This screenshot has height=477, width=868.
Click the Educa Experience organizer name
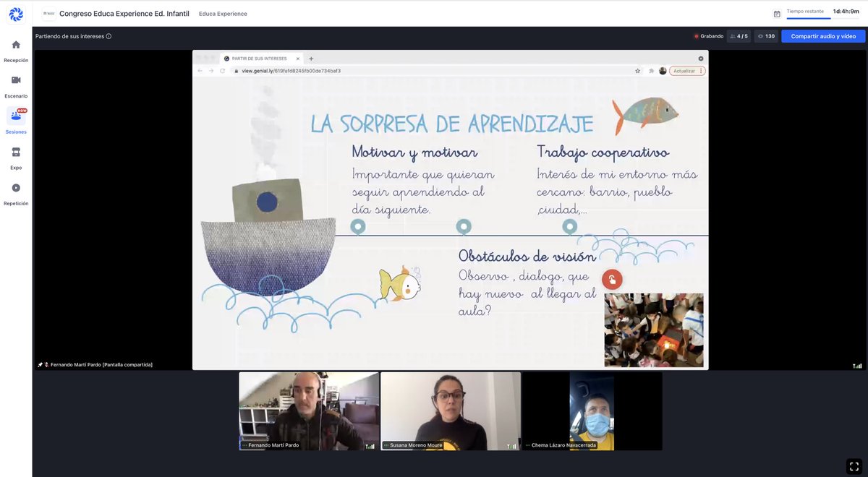[x=223, y=14]
